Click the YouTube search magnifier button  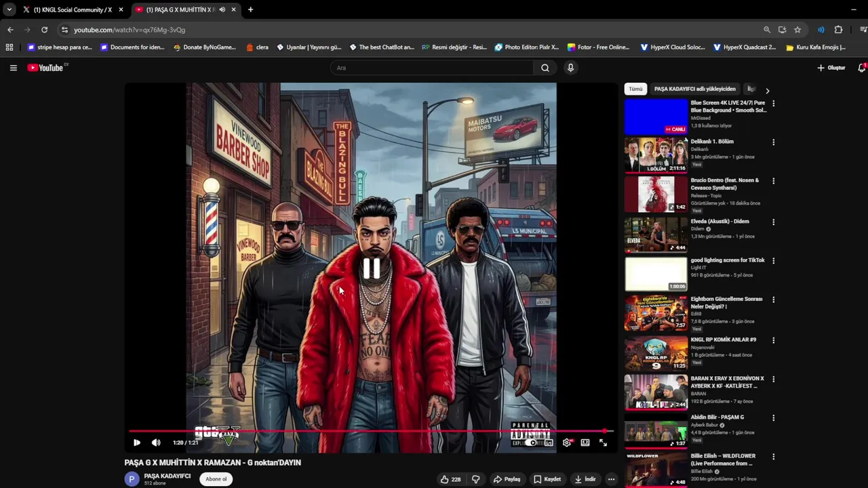545,68
